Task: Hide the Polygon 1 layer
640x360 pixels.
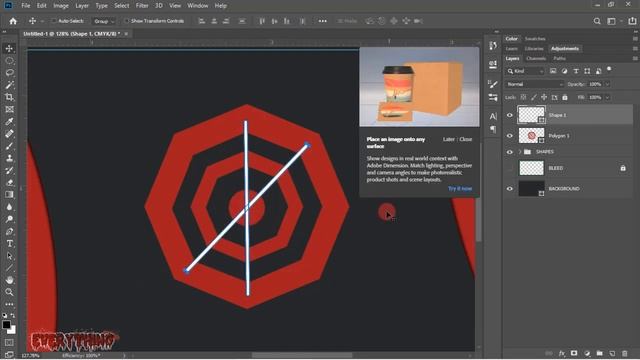Action: (x=509, y=136)
